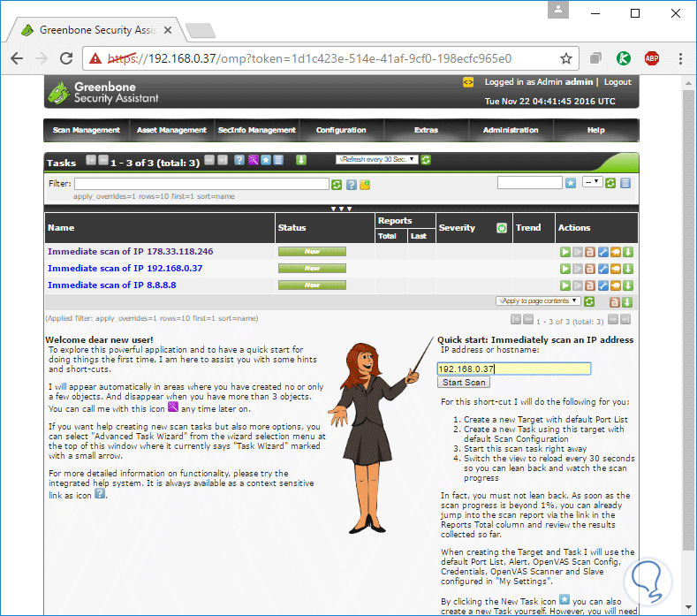Viewport: 697px width, 616px height.
Task: Export task 192.168.0.37 with download arrow
Action: [628, 269]
